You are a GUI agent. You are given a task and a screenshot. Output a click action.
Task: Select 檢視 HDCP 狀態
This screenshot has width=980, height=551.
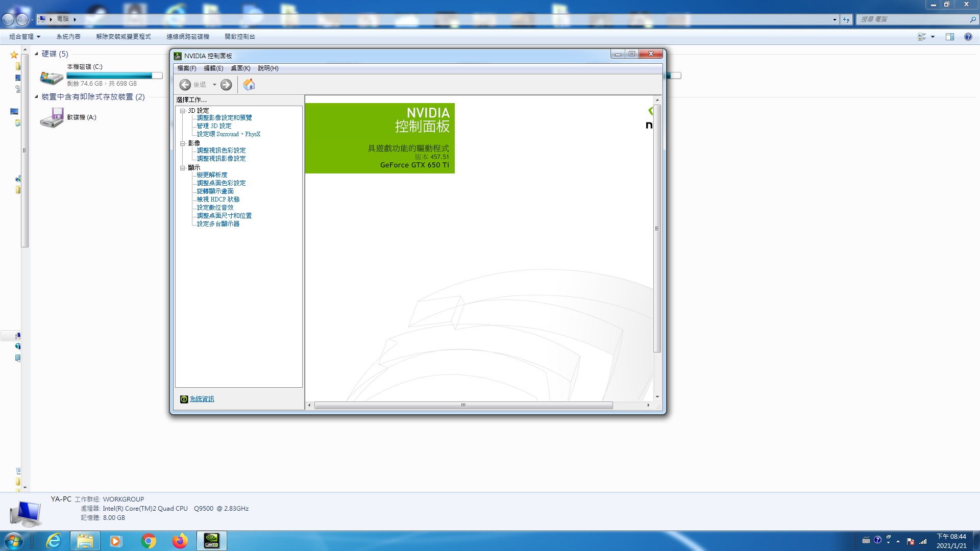tap(218, 199)
